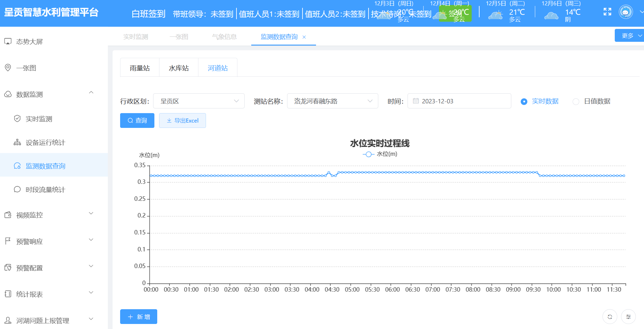The image size is (644, 329).
Task: Click the 带班领导 sign-in status
Action: tap(203, 14)
